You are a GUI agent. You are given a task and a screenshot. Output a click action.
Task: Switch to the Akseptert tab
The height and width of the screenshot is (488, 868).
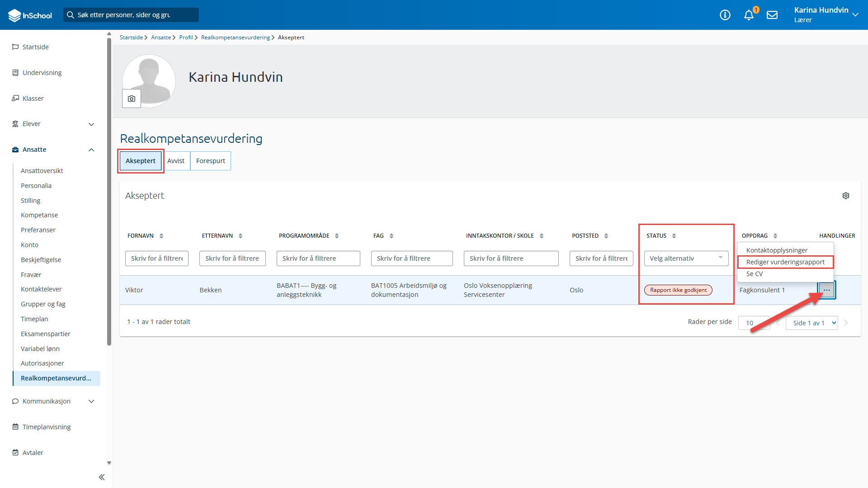141,161
